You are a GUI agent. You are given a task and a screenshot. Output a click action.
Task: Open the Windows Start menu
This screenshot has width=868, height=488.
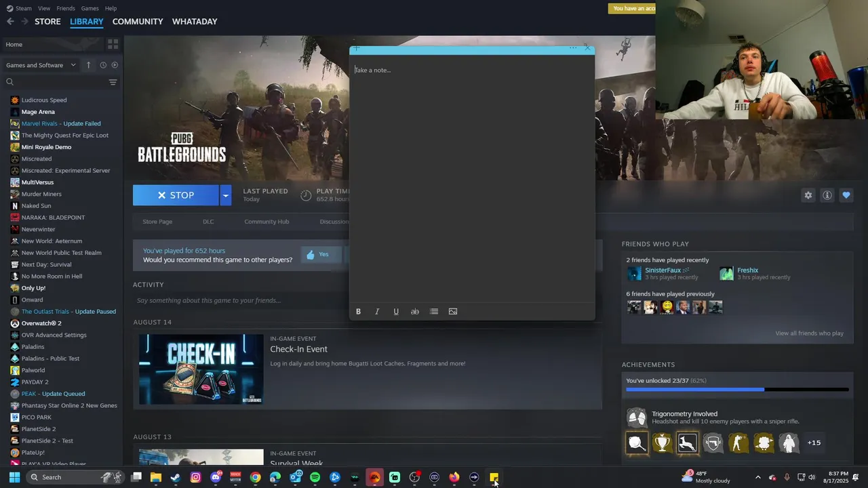[14, 477]
